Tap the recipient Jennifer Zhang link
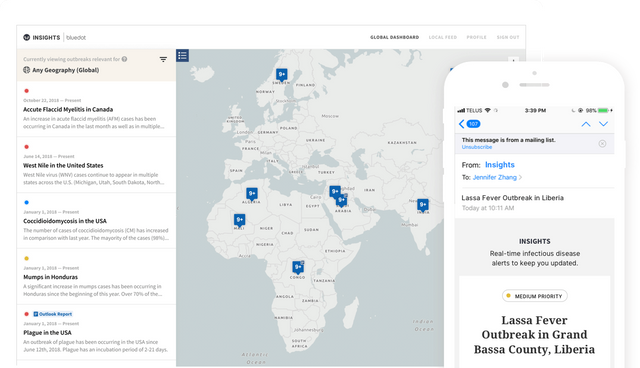 495,177
